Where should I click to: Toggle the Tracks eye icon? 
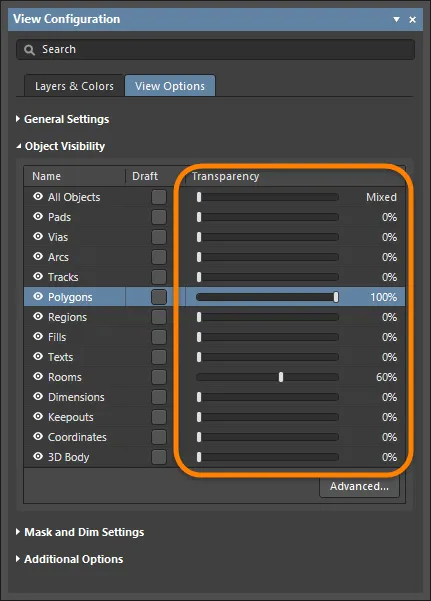pyautogui.click(x=38, y=276)
